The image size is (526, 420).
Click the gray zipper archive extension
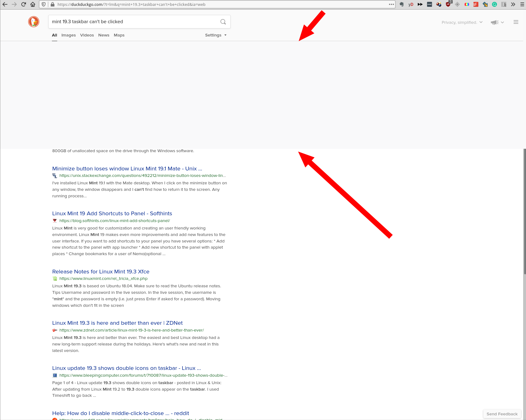[x=504, y=4]
